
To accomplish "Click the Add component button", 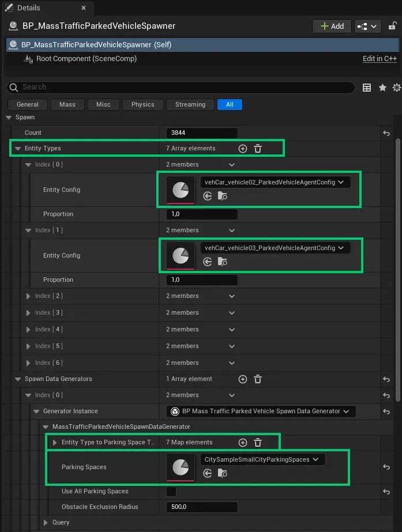I will (331, 26).
